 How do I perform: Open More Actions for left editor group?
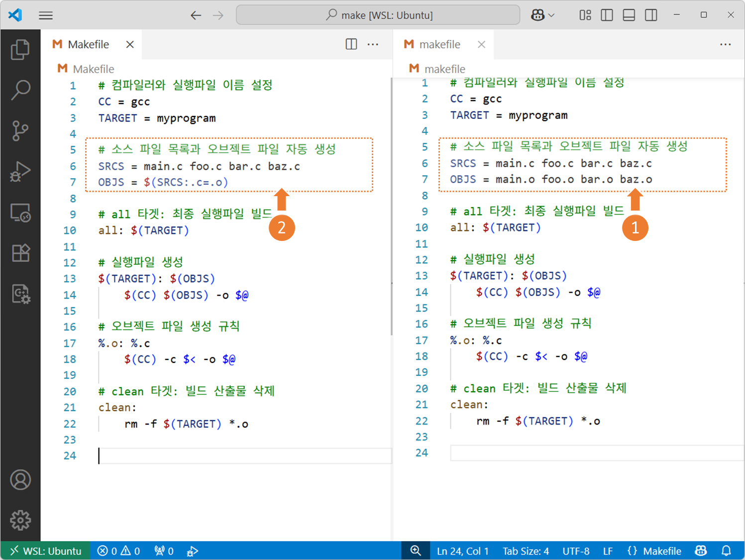click(x=373, y=44)
